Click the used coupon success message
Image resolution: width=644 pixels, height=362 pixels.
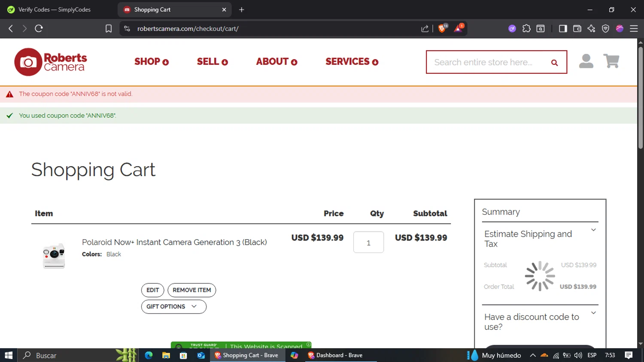[x=67, y=116]
